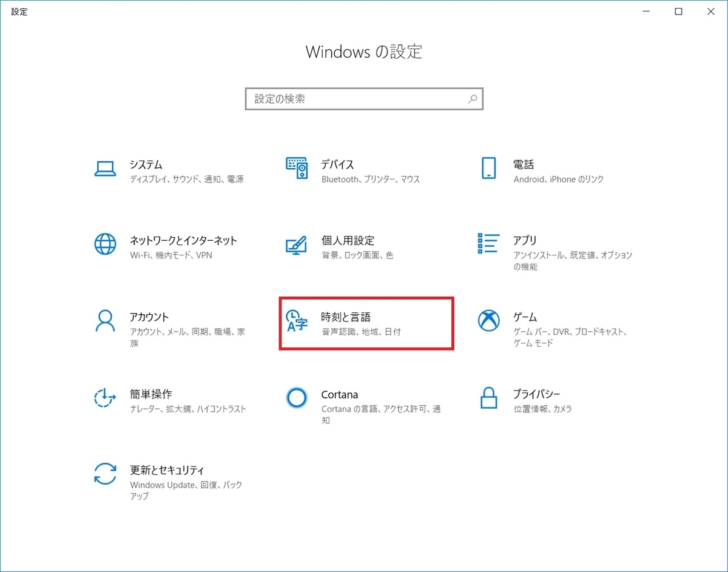Open the ネットワークとインターネット globe icon
Image resolution: width=728 pixels, height=572 pixels.
click(105, 244)
